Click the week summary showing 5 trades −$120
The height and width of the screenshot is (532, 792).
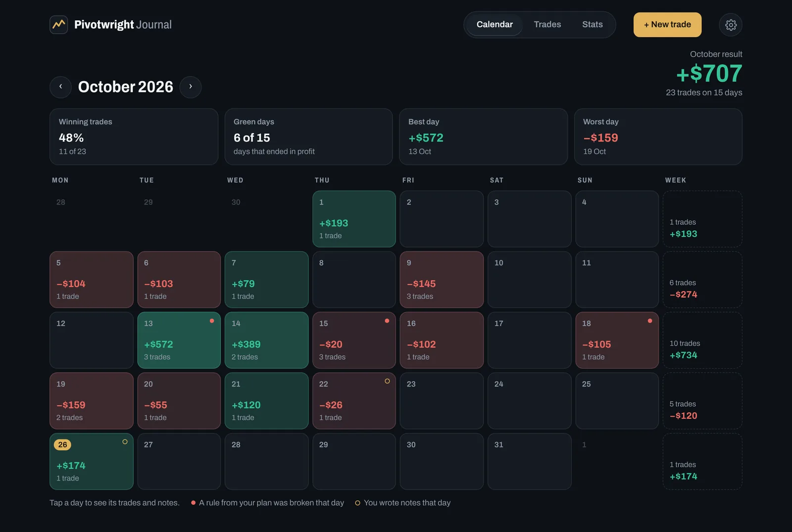(702, 401)
